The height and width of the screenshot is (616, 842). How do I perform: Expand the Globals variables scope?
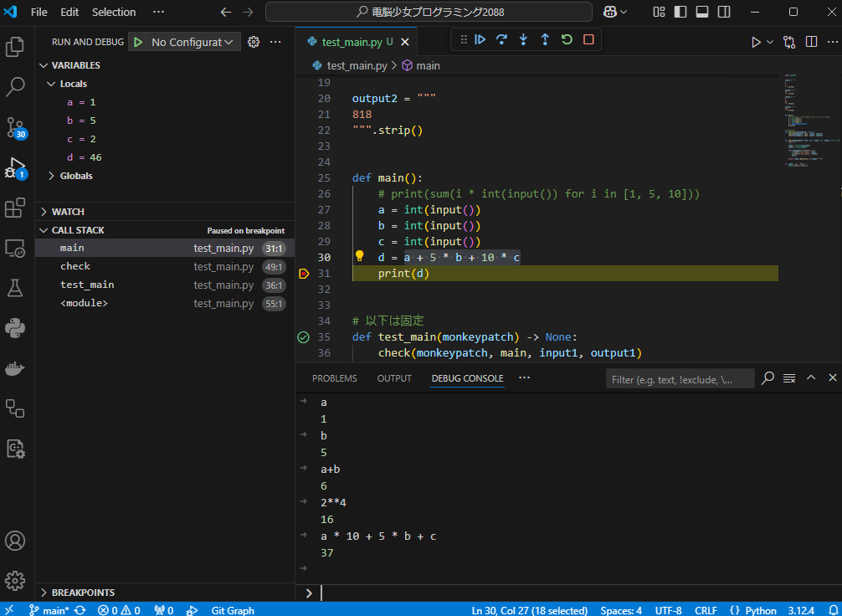[x=76, y=176]
